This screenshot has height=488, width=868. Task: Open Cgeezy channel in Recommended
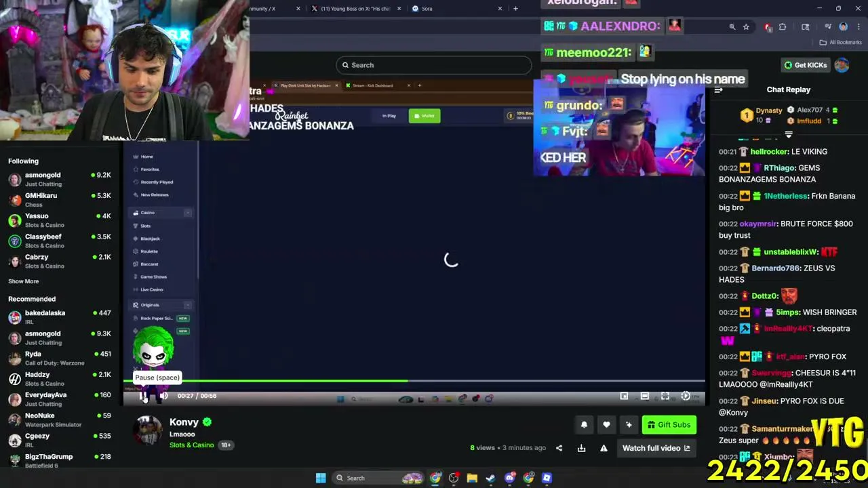[60, 440]
